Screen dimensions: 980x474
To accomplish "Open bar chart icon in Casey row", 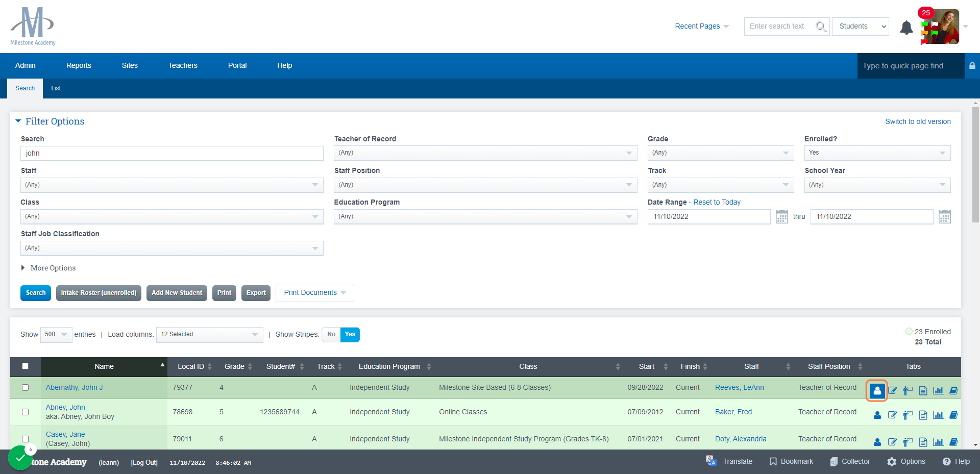I will pos(938,442).
